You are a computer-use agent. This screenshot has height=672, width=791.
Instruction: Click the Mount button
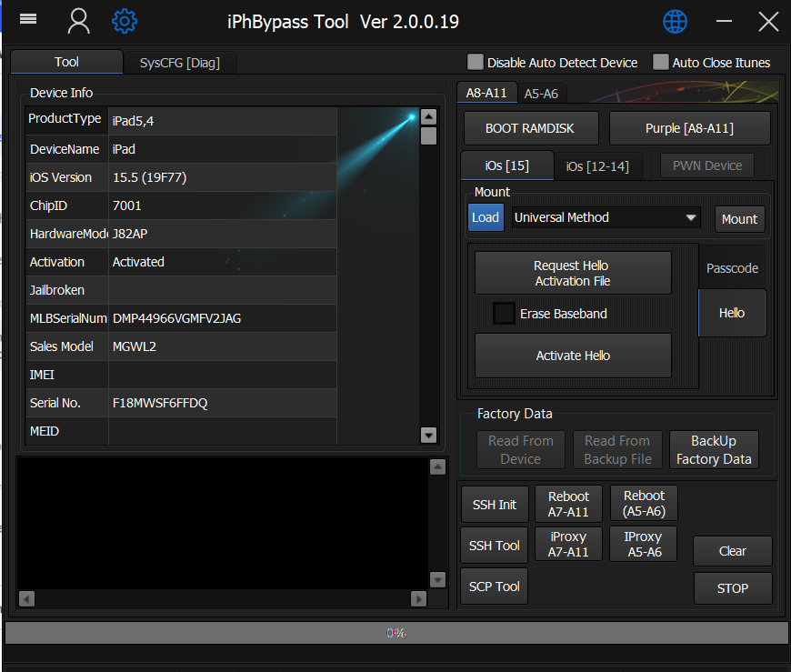739,219
